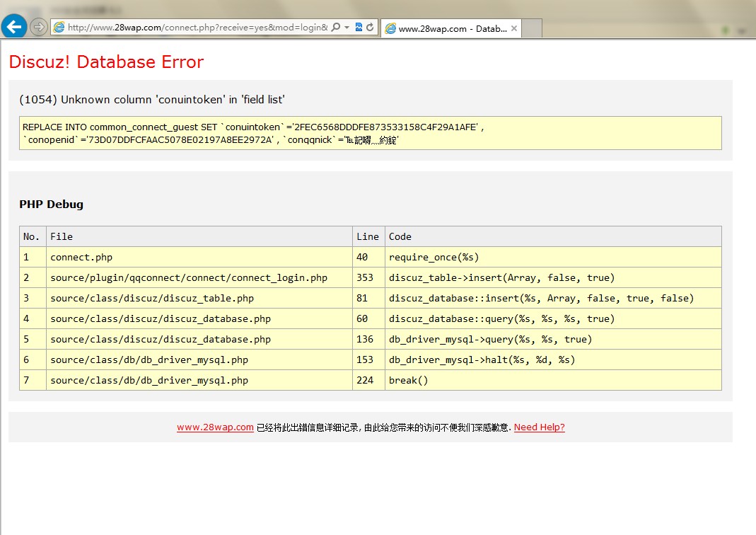Click the URL address input field
The image size is (756, 535).
pos(197,28)
